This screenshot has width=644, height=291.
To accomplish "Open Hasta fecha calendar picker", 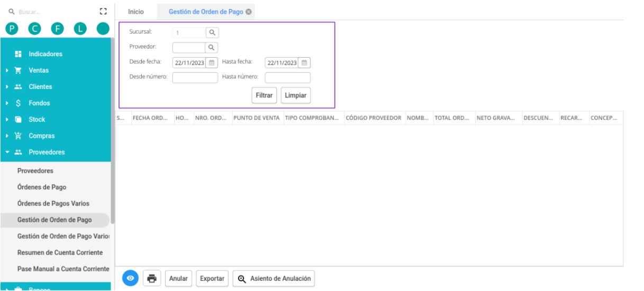I will [304, 63].
